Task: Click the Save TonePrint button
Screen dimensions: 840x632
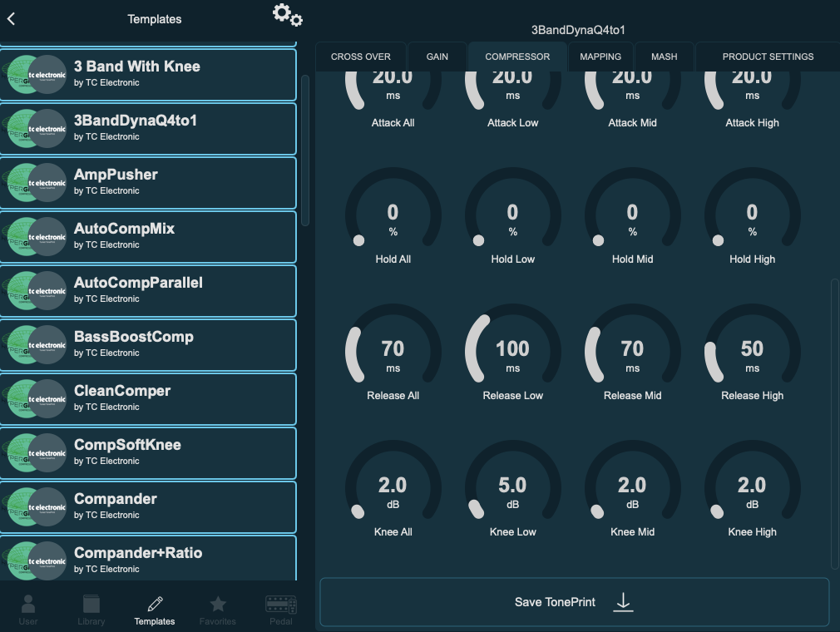Action: click(554, 601)
